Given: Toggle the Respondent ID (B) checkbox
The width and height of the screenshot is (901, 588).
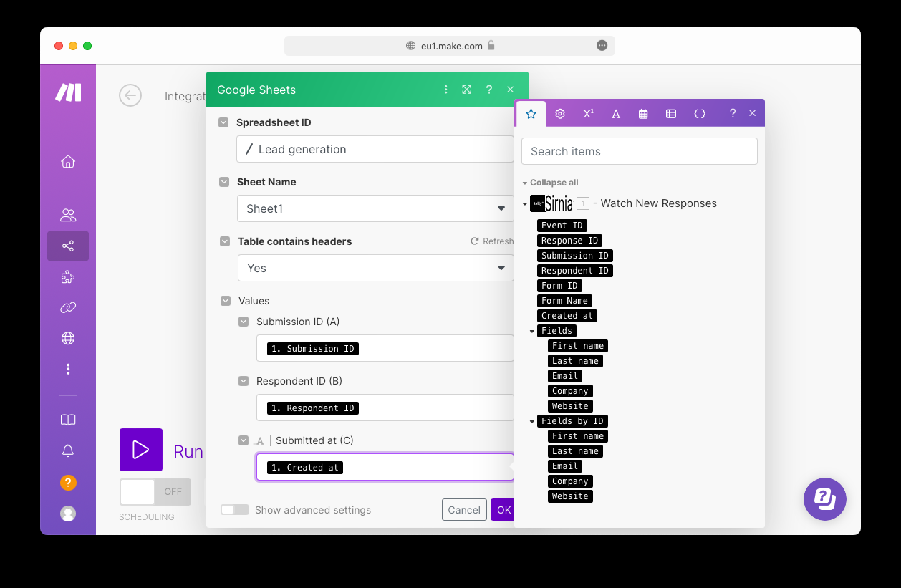Looking at the screenshot, I should point(244,381).
